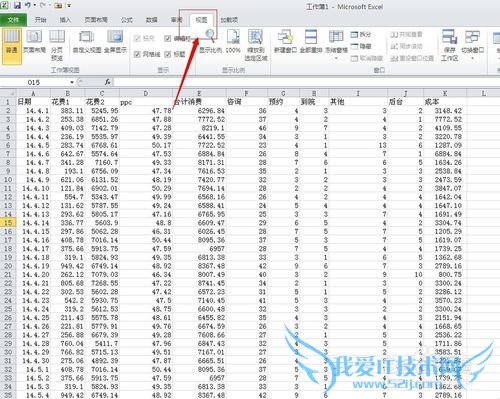Open the Undo history dropdown arrow
The image size is (500, 399).
pos(35,5)
